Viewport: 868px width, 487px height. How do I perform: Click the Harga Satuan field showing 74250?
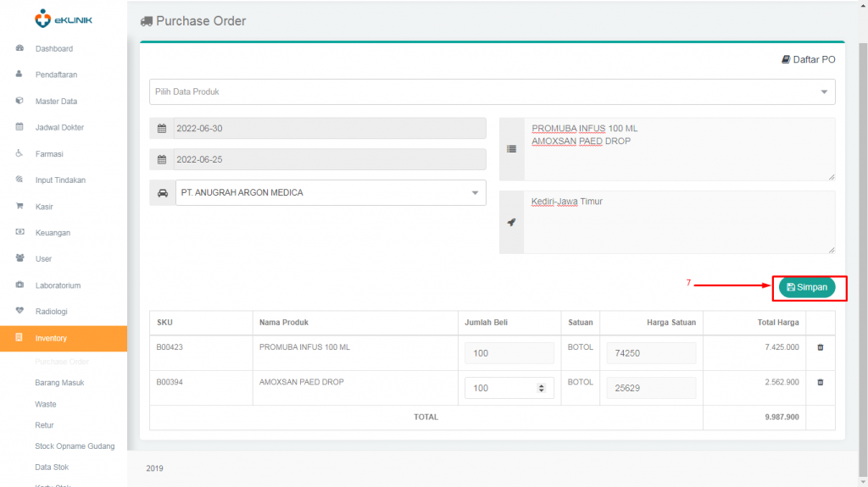click(x=651, y=353)
